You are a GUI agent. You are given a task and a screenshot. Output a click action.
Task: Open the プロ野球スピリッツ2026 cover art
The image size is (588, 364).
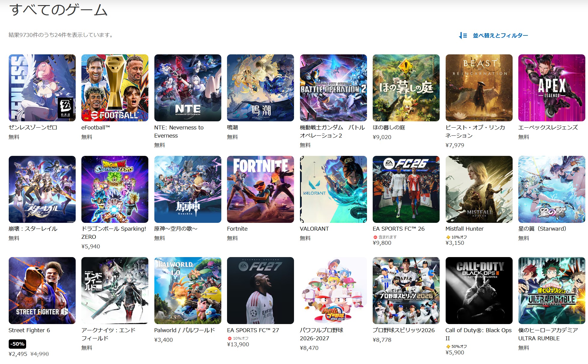(x=406, y=290)
